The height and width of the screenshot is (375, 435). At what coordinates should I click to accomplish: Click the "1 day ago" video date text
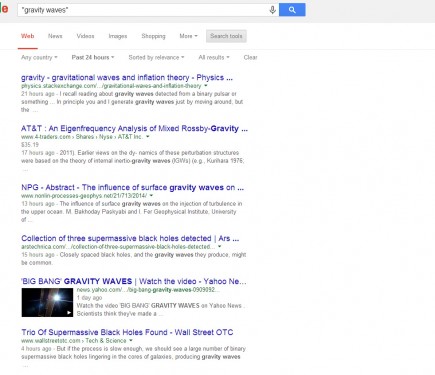pos(89,298)
